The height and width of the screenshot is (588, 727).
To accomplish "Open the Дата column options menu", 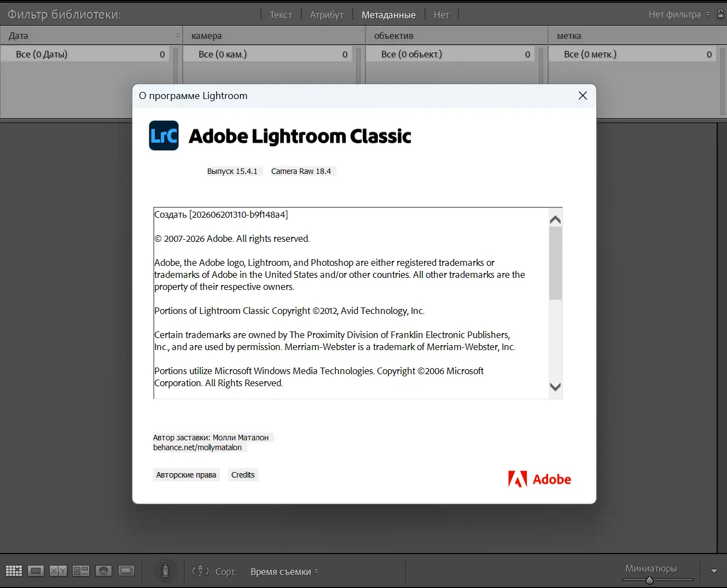I will click(x=177, y=36).
